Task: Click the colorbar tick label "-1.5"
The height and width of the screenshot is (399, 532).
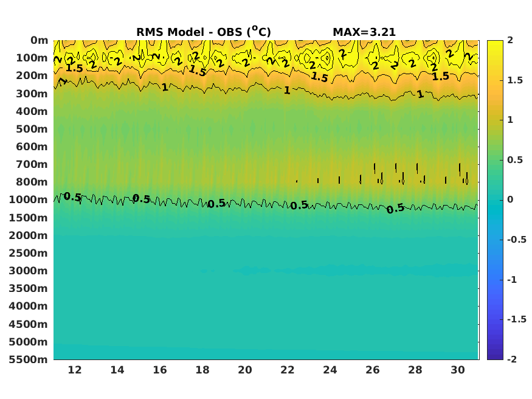Action: pyautogui.click(x=517, y=319)
